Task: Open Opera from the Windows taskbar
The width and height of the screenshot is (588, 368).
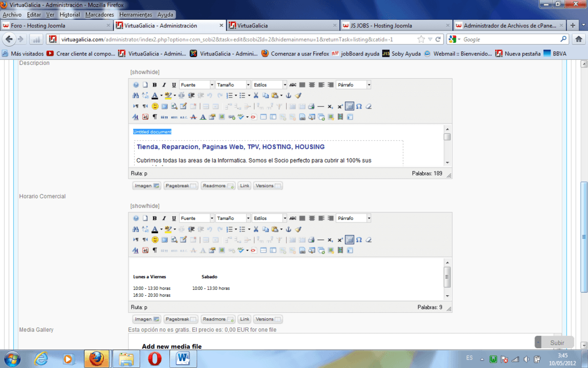Action: [154, 359]
